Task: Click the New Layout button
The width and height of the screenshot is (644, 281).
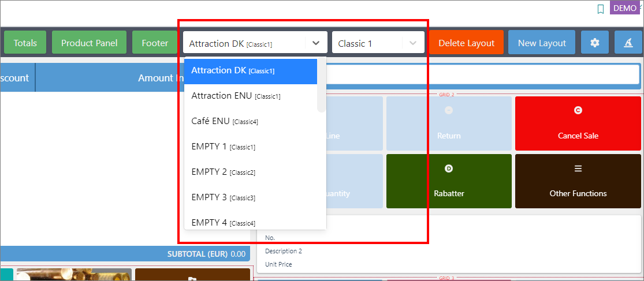Action: coord(542,43)
